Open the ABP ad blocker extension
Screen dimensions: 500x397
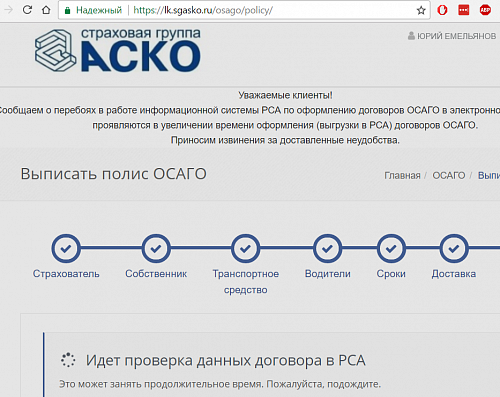(x=485, y=10)
